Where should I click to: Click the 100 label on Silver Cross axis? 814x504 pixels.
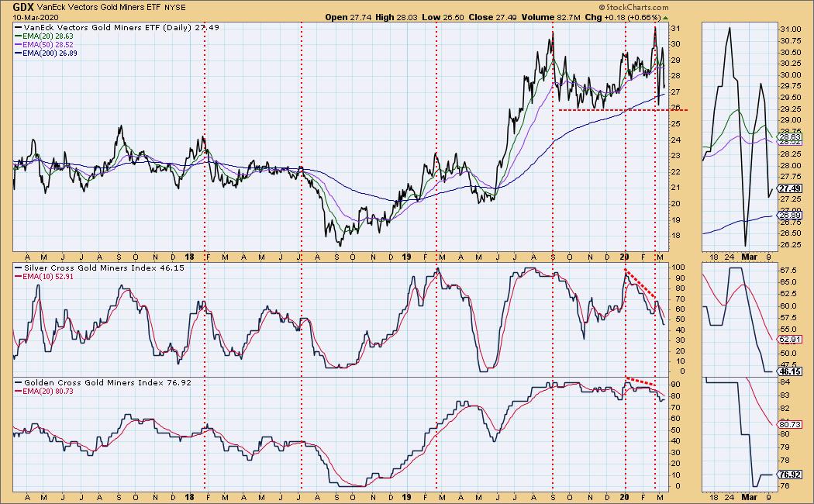pos(678,268)
